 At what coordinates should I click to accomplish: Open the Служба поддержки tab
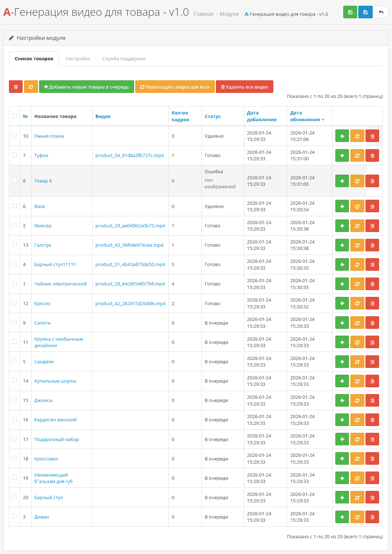124,58
